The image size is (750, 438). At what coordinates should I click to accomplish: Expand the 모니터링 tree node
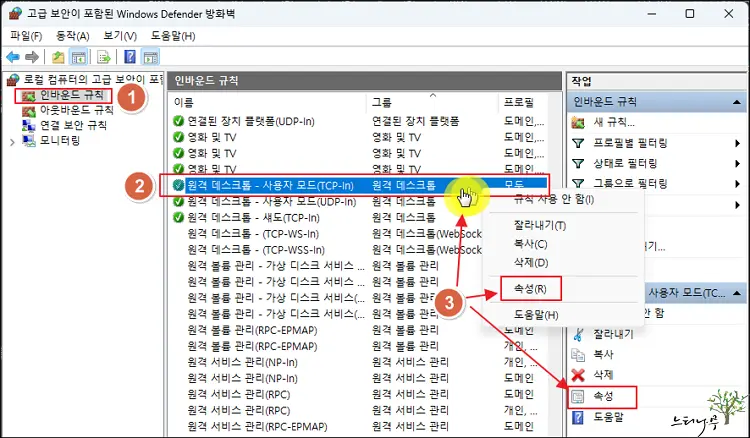point(12,142)
